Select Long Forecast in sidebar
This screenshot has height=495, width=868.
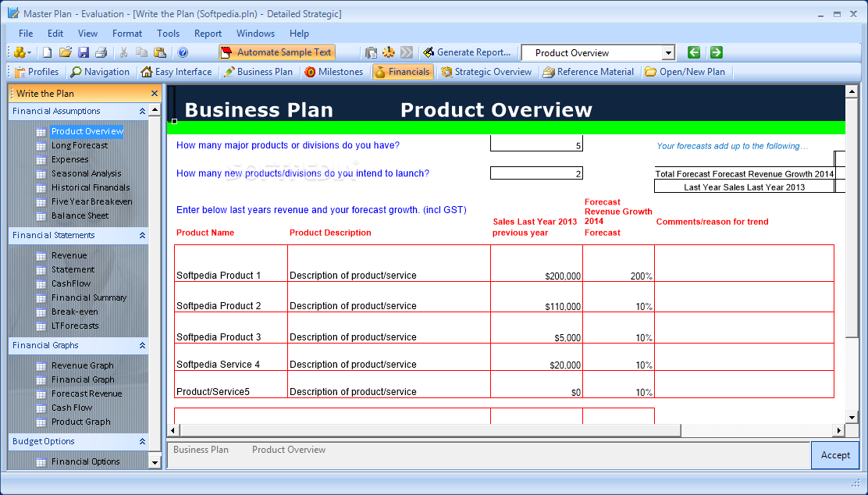80,146
